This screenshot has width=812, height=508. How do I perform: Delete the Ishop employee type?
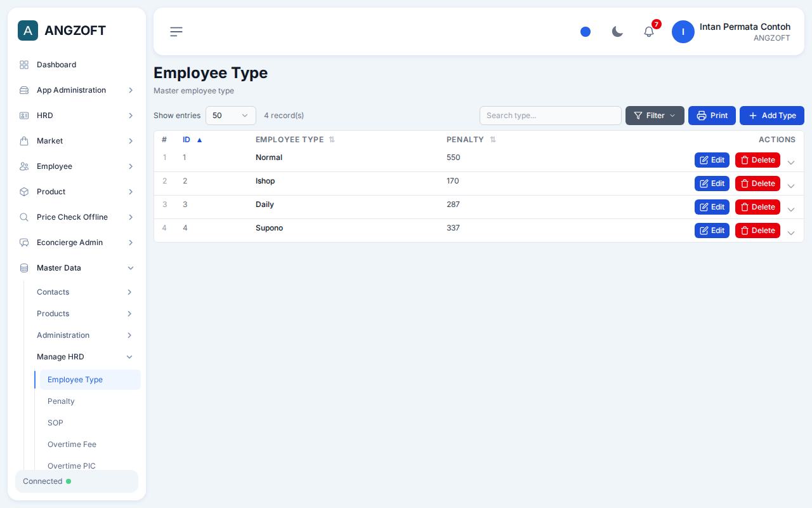pyautogui.click(x=757, y=184)
